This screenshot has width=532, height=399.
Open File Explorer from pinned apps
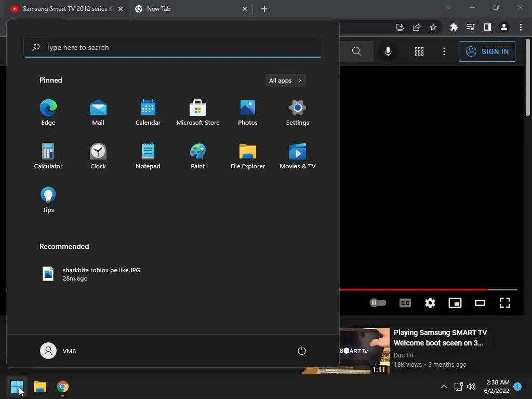click(x=248, y=156)
